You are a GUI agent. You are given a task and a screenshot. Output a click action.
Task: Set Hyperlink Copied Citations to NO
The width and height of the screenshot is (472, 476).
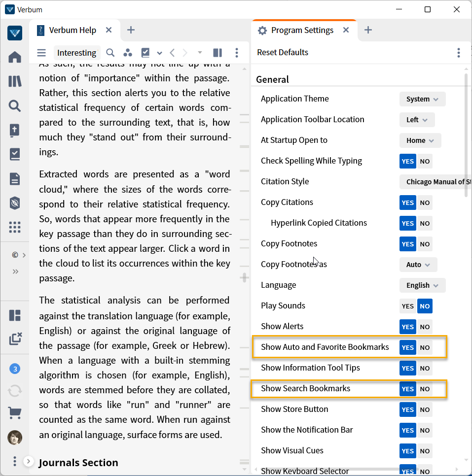pyautogui.click(x=425, y=223)
